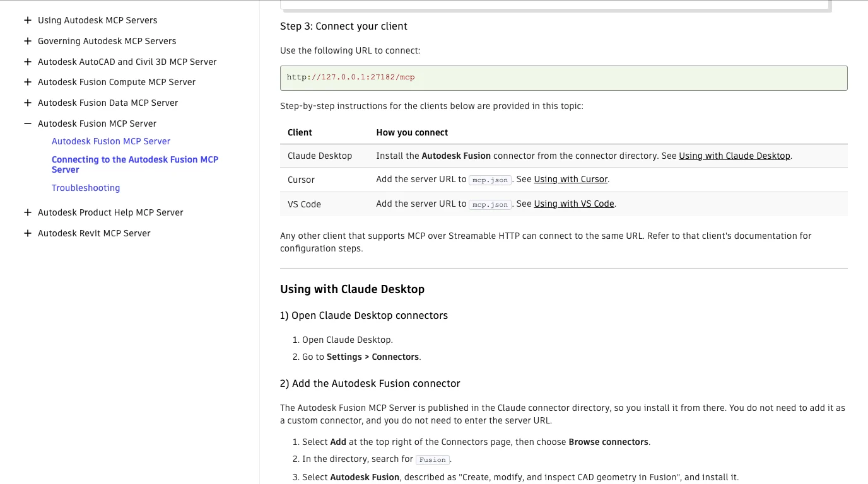The image size is (868, 484).
Task: Collapse Autodesk Fusion MCP Server section
Action: 27,124
